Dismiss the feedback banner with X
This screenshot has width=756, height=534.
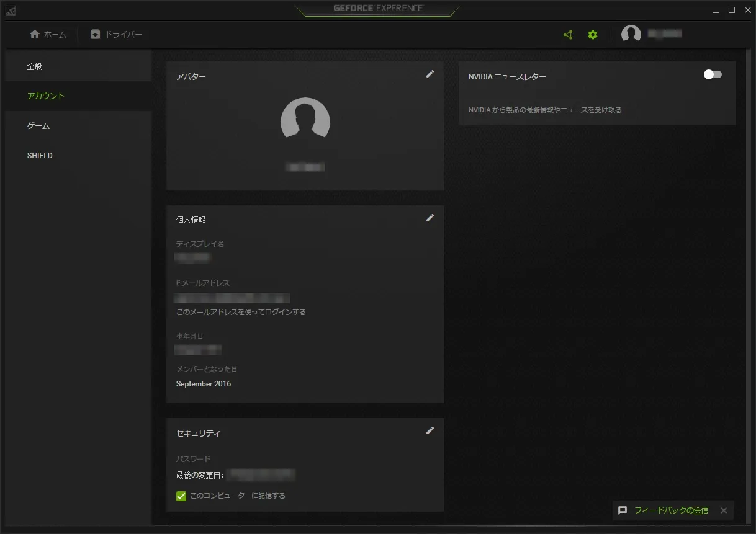click(x=723, y=510)
